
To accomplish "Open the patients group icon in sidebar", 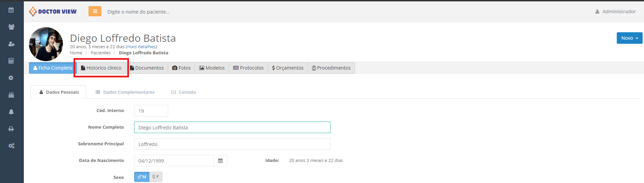I will point(11,27).
